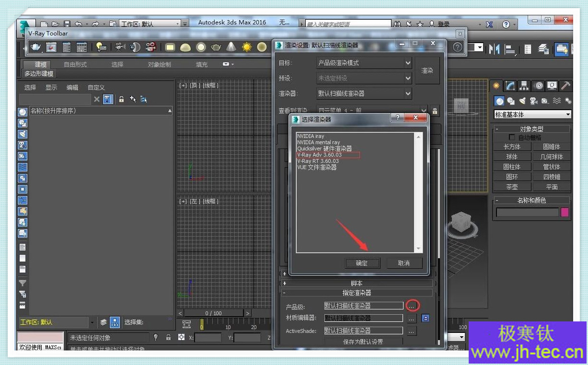Toggle the lock beside 查看到渲染 dropdown
The image size is (588, 365).
(x=435, y=111)
